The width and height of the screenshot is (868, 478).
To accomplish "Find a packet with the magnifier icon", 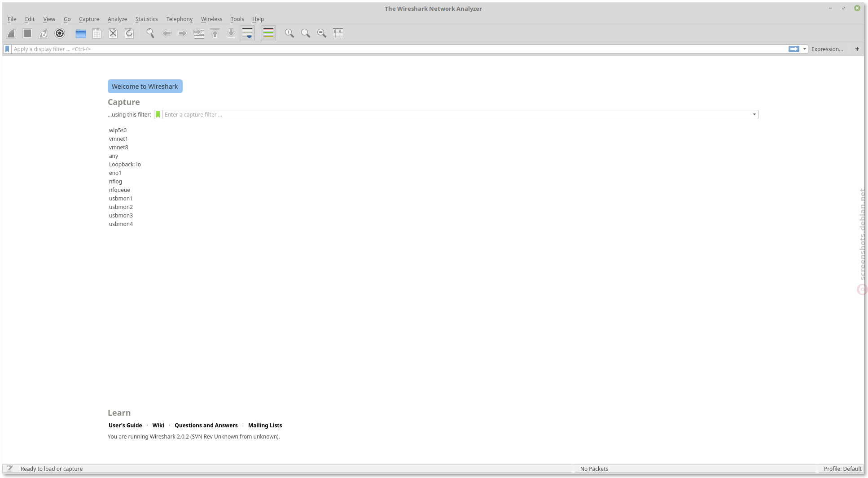I will [150, 33].
